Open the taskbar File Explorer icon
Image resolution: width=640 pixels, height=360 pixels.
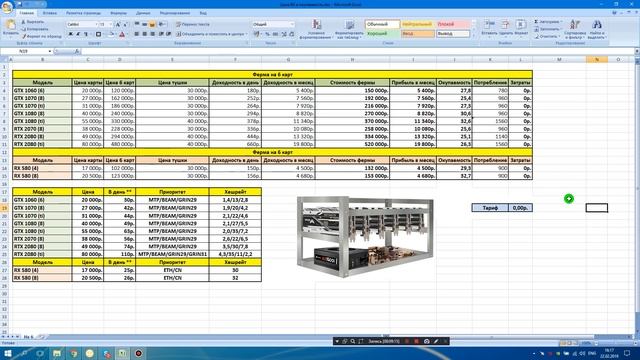tap(57, 353)
